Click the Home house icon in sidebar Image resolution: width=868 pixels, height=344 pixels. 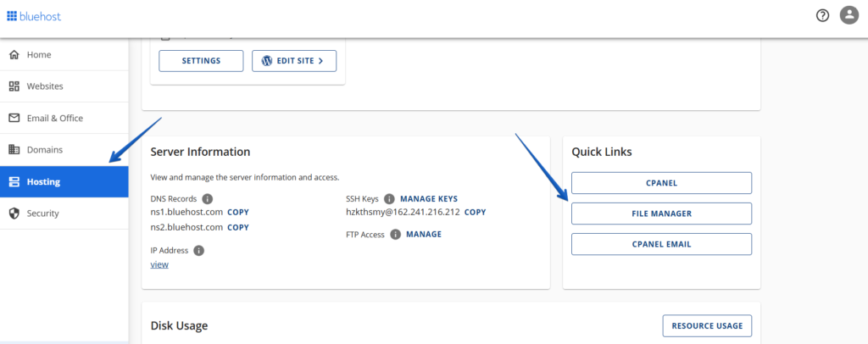pyautogui.click(x=15, y=55)
